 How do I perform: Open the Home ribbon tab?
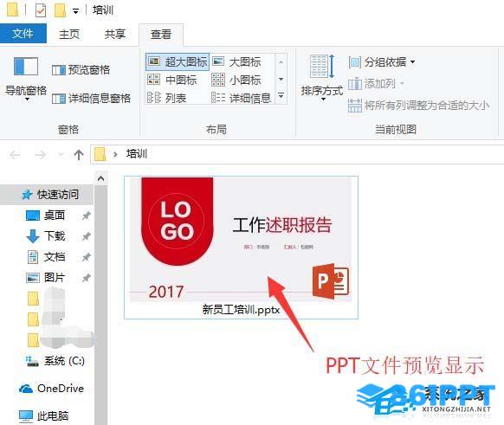pyautogui.click(x=69, y=34)
